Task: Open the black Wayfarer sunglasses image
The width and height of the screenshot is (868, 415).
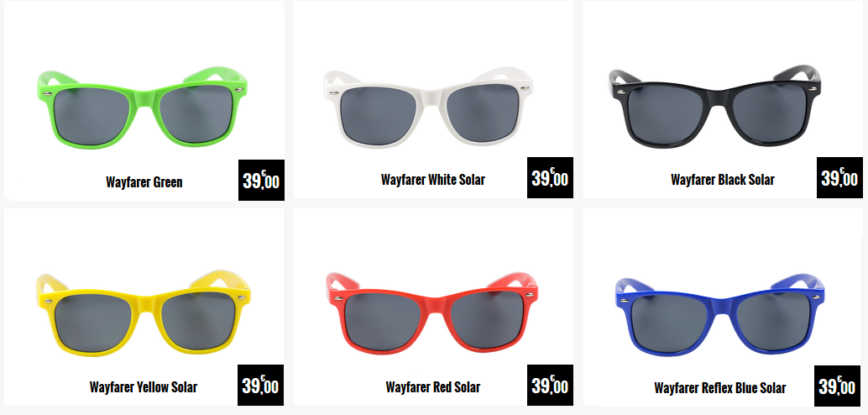Action: (714, 107)
